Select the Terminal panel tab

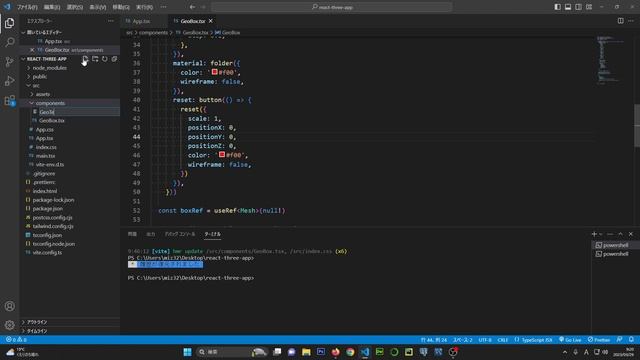[212, 234]
